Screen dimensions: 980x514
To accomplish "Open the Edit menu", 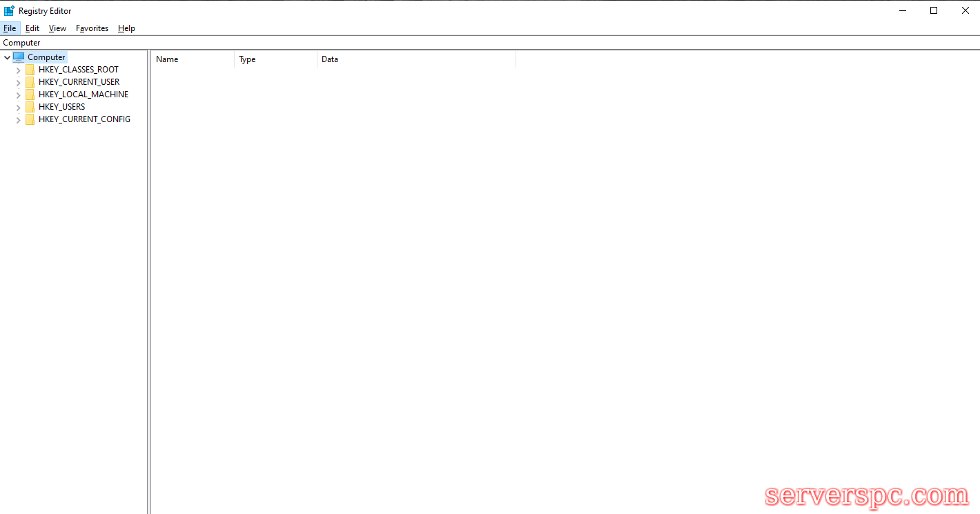I will (x=32, y=28).
